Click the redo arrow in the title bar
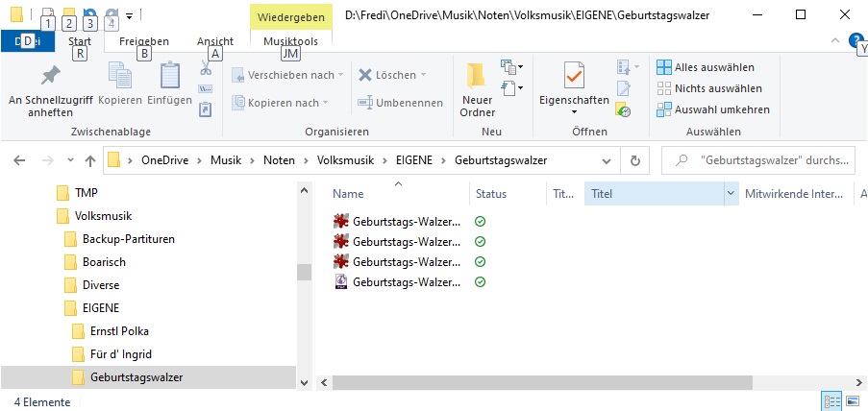This screenshot has height=411, width=868. coord(112,15)
